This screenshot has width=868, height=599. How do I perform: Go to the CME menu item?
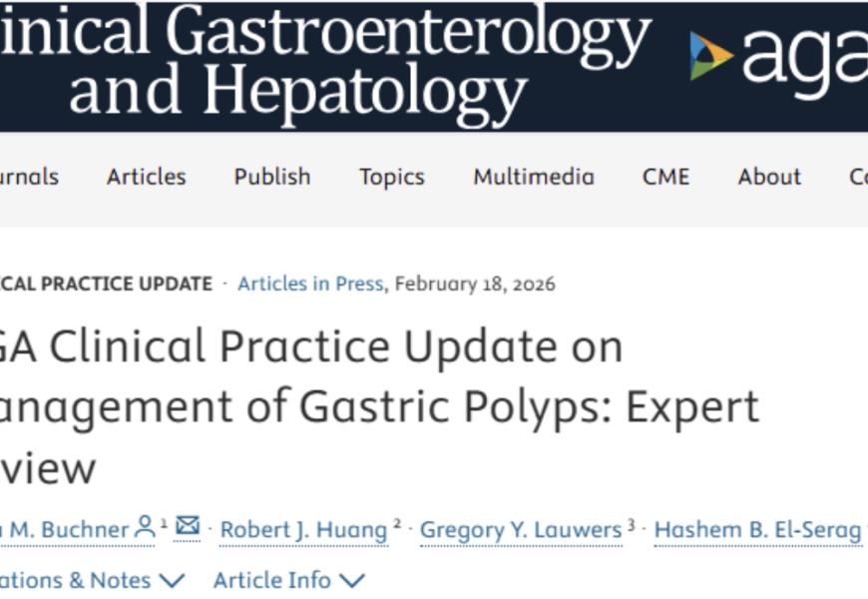[x=665, y=177]
